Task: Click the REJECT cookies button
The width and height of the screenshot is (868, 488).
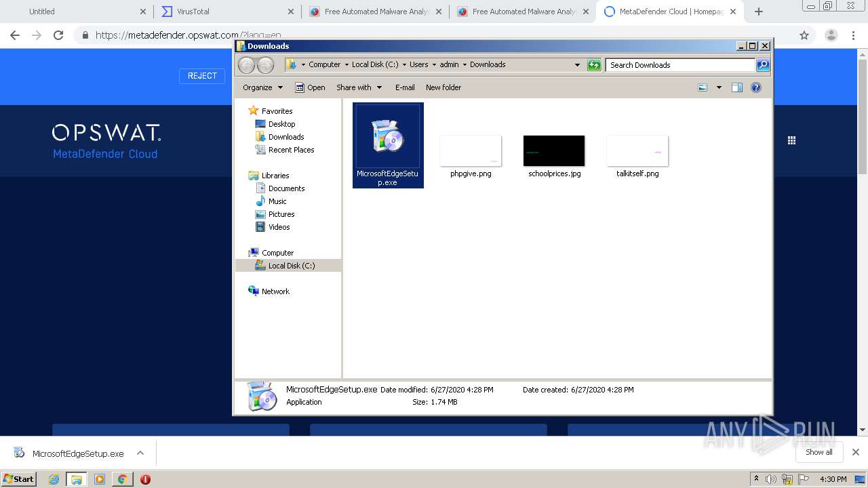Action: point(202,76)
